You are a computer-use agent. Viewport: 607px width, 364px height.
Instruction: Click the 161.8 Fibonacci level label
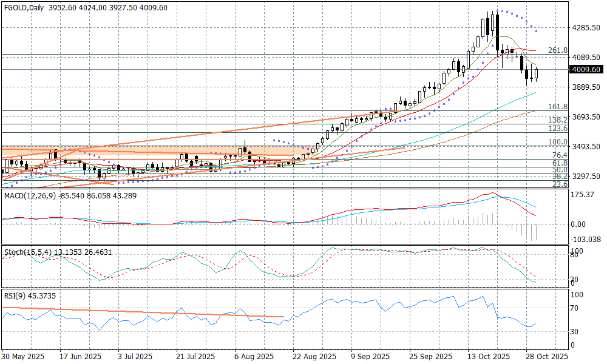pos(557,106)
